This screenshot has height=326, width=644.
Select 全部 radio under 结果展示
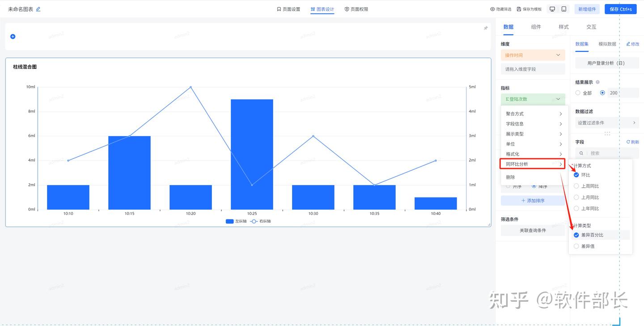(x=578, y=93)
